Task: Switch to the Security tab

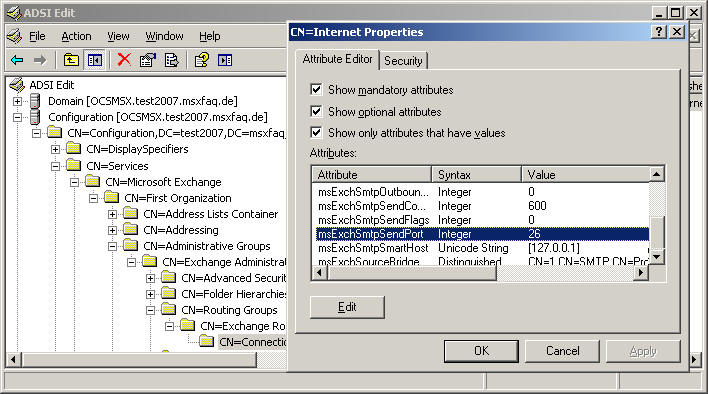Action: (403, 61)
